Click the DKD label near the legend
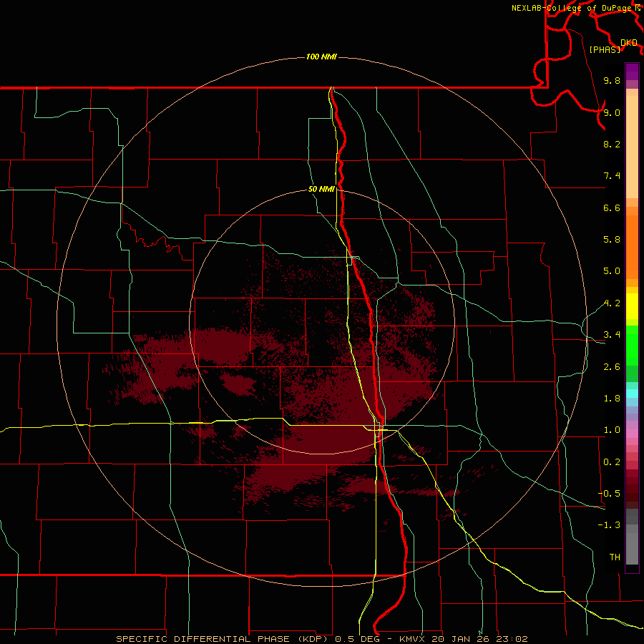Viewport: 644px width, 644px height. coord(629,42)
